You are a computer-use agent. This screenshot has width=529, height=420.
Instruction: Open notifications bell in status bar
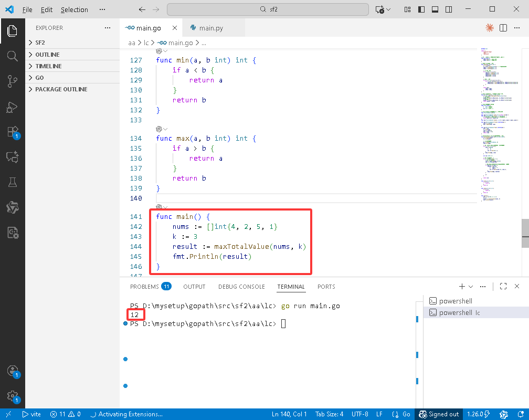[x=521, y=414]
